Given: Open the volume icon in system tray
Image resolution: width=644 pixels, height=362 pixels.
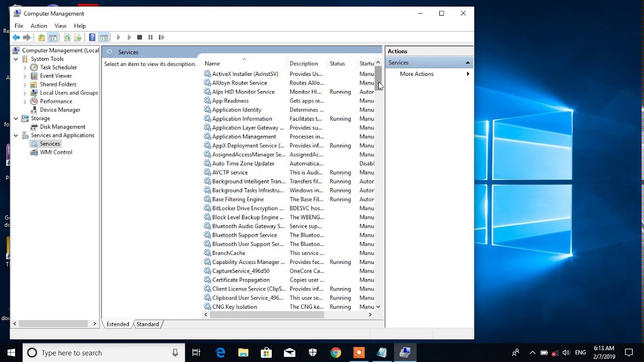Looking at the screenshot, I should coord(566,353).
